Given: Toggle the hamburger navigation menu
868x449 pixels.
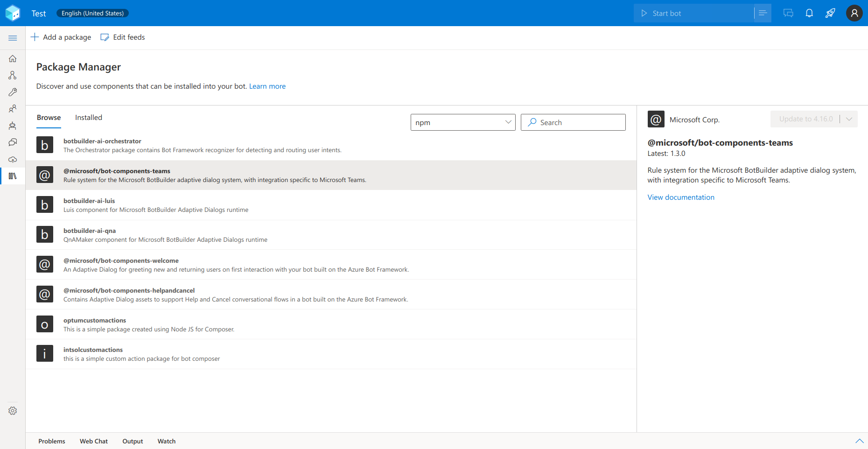Looking at the screenshot, I should pyautogui.click(x=13, y=38).
